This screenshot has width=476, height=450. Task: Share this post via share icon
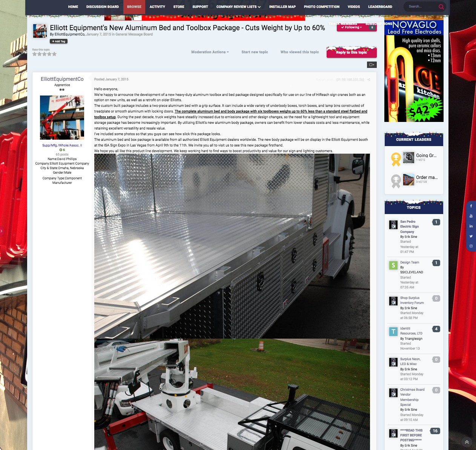369,80
